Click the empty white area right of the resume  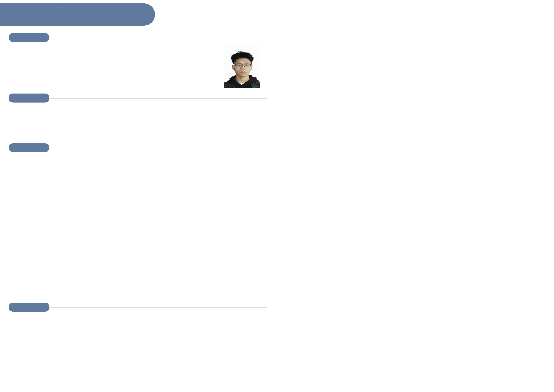(410, 193)
